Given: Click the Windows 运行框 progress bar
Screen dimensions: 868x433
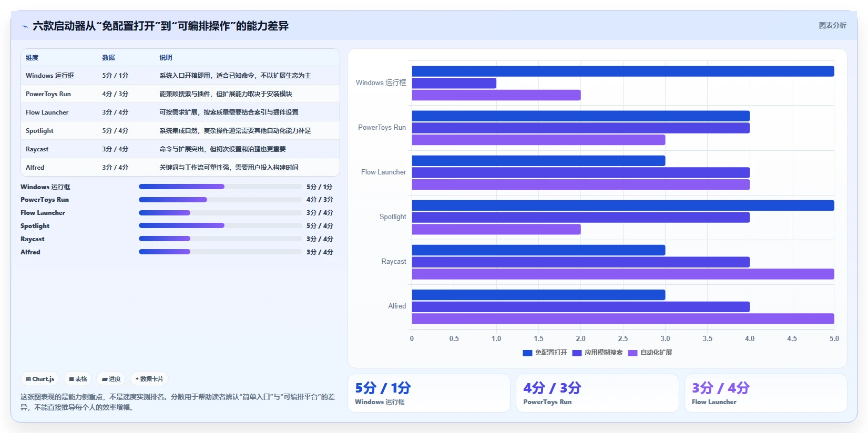Looking at the screenshot, I should point(220,187).
